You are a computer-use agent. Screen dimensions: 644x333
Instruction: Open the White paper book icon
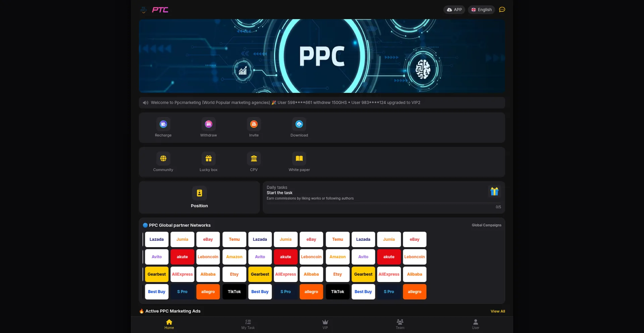click(299, 159)
